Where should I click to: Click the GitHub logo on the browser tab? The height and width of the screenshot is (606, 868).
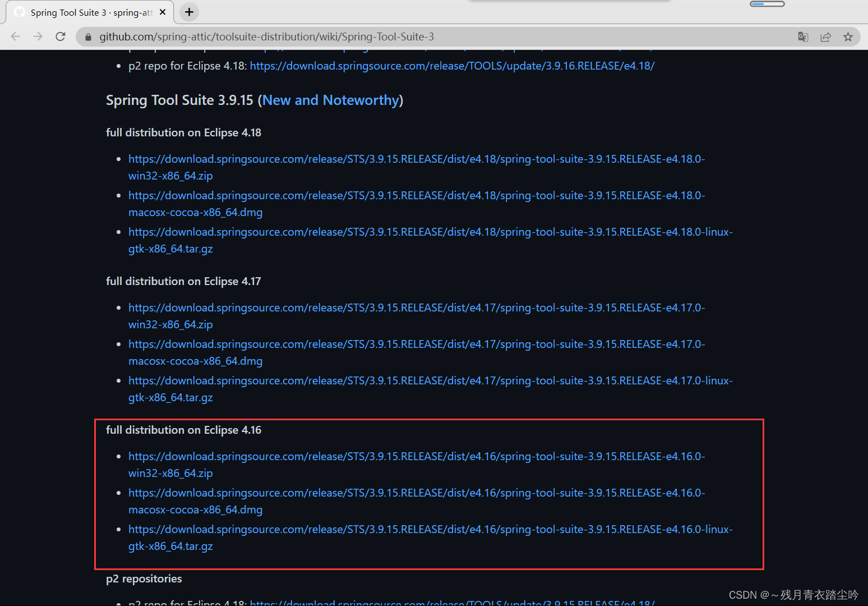(x=19, y=12)
